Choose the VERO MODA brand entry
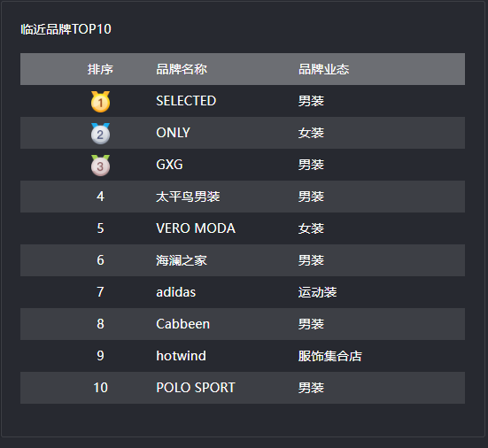The width and height of the screenshot is (488, 448). [196, 228]
